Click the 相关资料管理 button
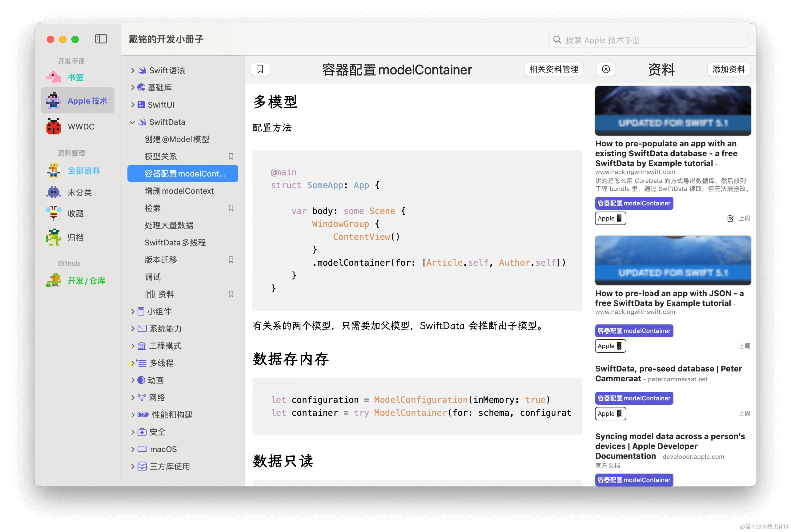The width and height of the screenshot is (791, 532). tap(553, 69)
